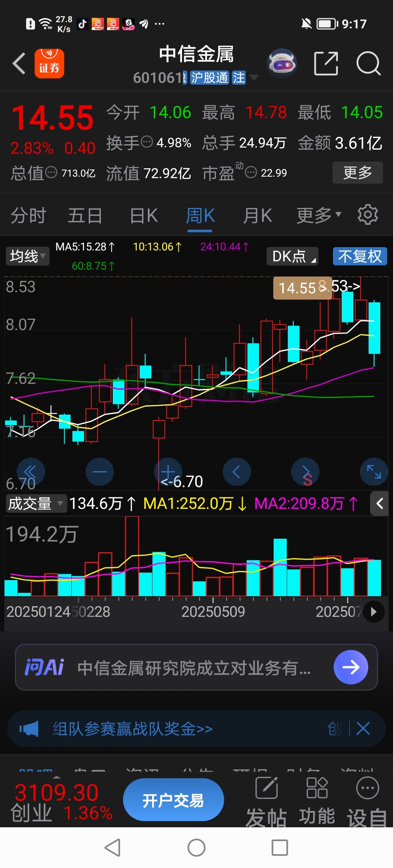Screen dimensions: 393x868
Task: Tap MA2:209.8万 volume average label
Action: click(x=306, y=503)
